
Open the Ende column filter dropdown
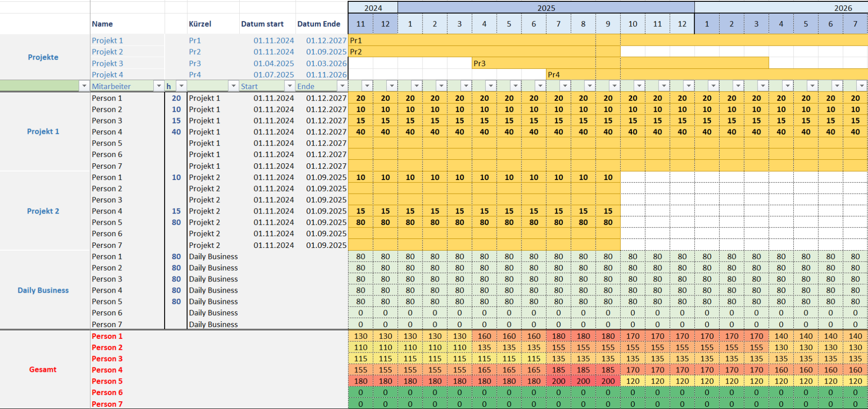pyautogui.click(x=342, y=86)
